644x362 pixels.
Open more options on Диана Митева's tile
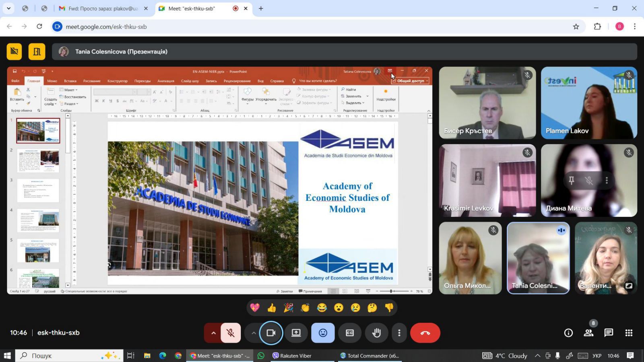(x=607, y=181)
